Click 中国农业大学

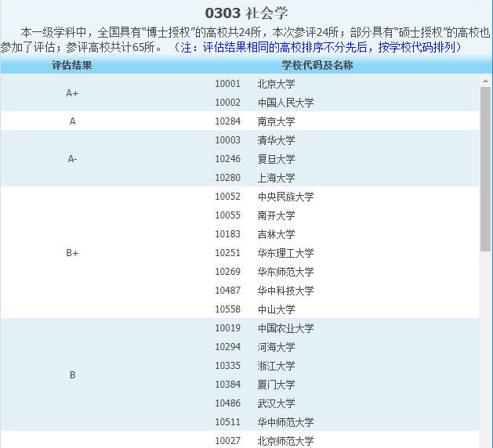(286, 328)
